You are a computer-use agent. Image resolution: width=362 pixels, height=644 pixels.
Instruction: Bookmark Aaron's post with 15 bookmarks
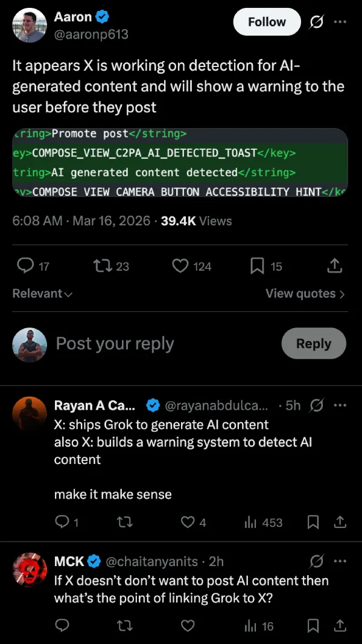click(x=258, y=266)
